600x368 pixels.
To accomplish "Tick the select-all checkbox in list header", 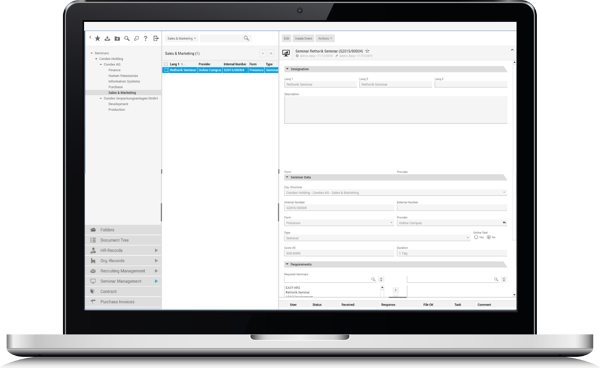I will (166, 64).
